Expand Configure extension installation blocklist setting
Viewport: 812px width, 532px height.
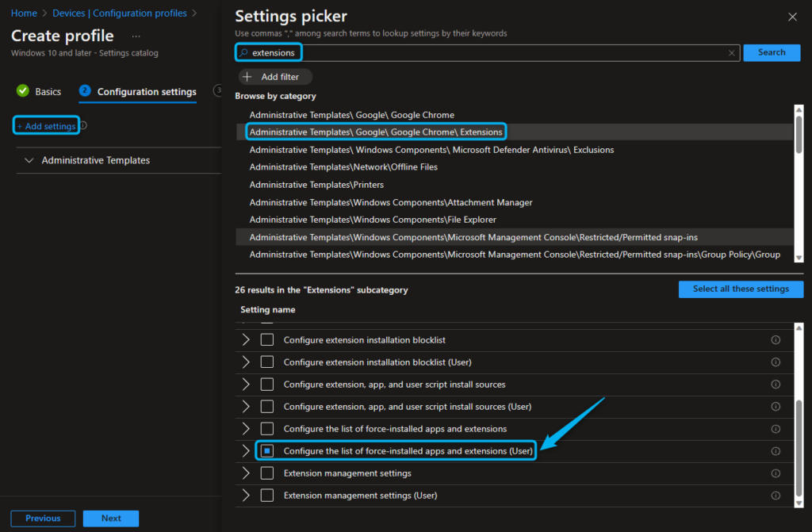[246, 339]
